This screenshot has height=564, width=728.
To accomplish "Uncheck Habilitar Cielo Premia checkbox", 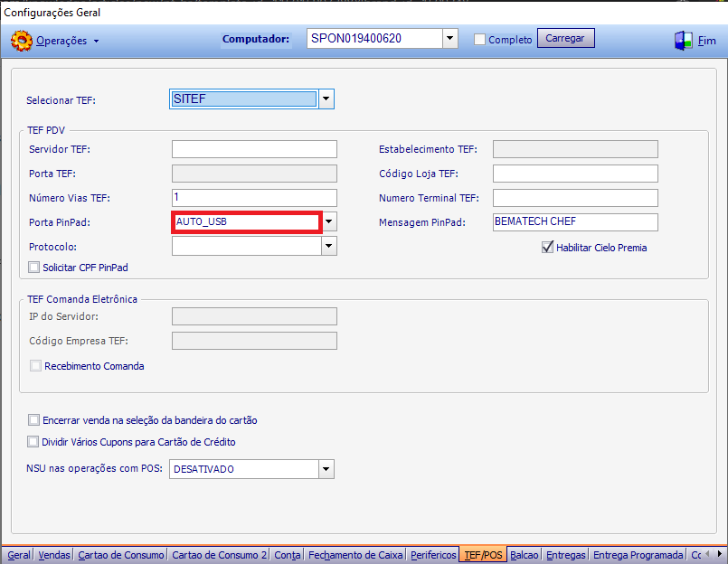I will [547, 248].
